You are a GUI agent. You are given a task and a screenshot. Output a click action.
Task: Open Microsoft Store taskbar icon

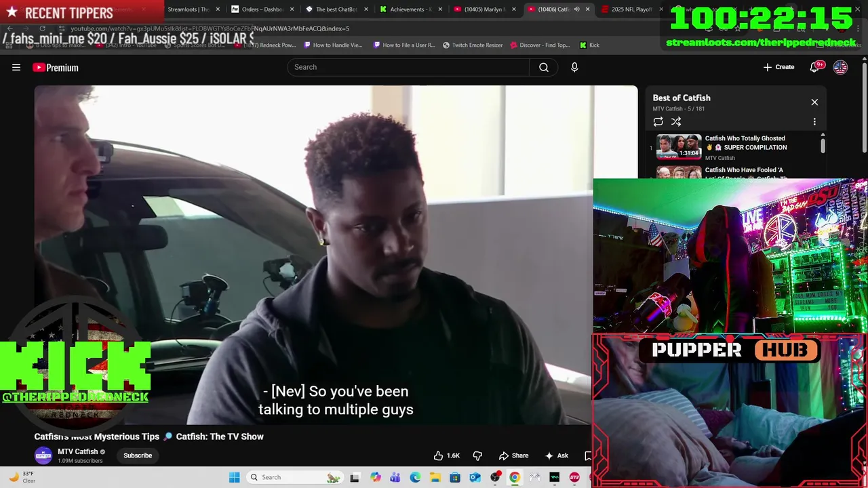[x=455, y=477]
